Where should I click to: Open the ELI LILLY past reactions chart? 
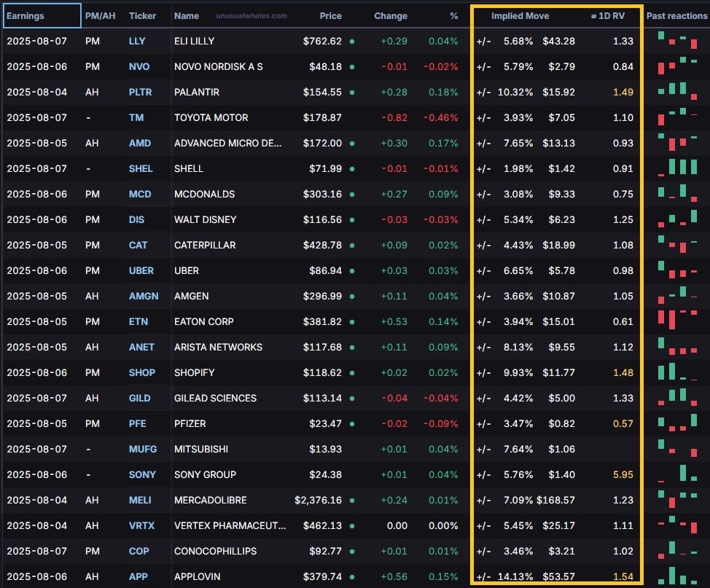pos(677,41)
